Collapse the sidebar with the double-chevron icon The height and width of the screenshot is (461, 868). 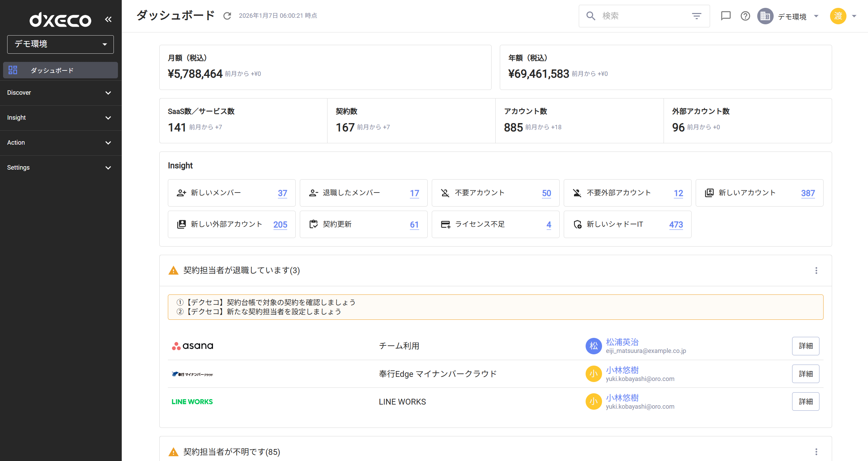point(108,19)
